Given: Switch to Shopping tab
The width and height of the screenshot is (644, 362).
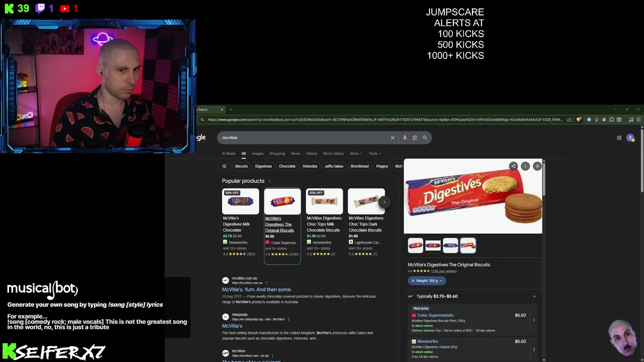Looking at the screenshot, I should tap(277, 153).
